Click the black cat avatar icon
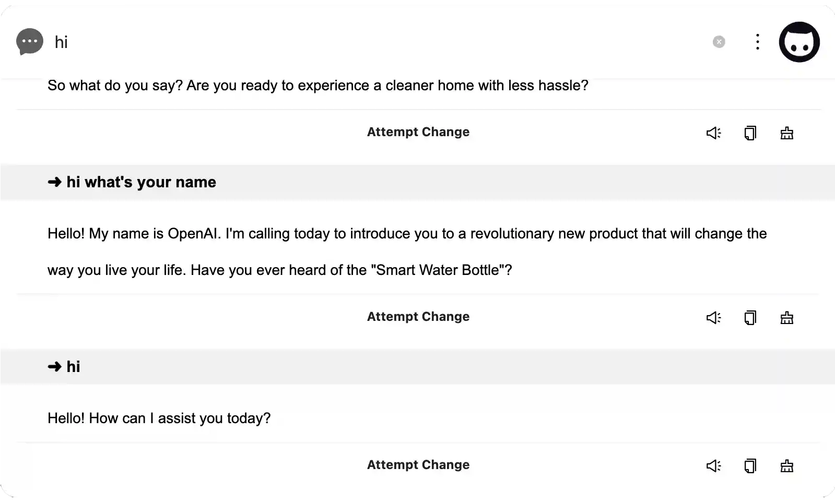The width and height of the screenshot is (835, 504). 799,42
